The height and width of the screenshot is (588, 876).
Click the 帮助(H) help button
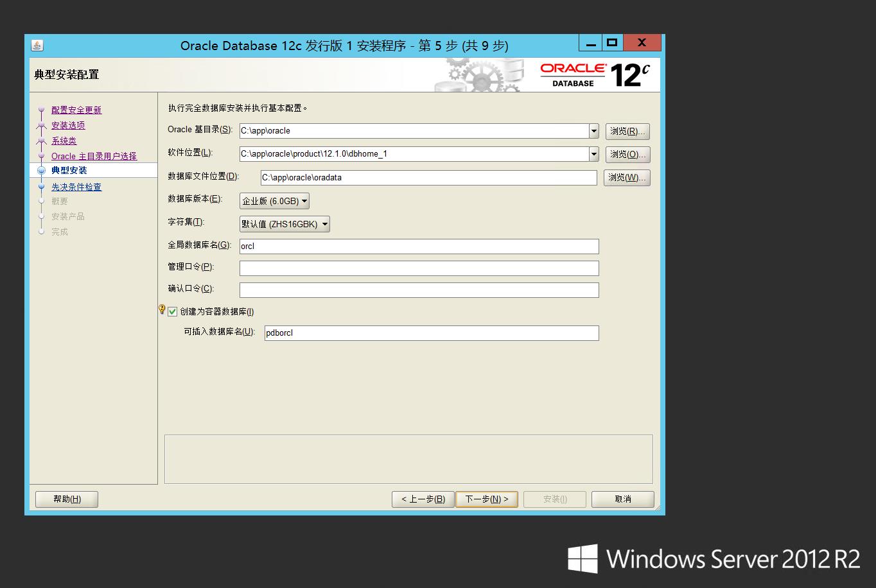coord(67,499)
